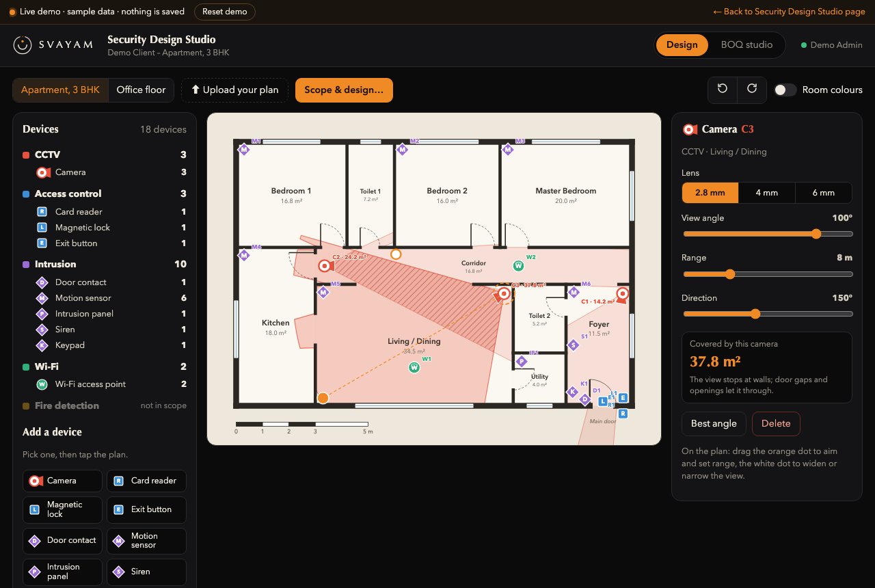Select camera C1 marker in the Foyer
This screenshot has width=875, height=588.
tap(622, 294)
